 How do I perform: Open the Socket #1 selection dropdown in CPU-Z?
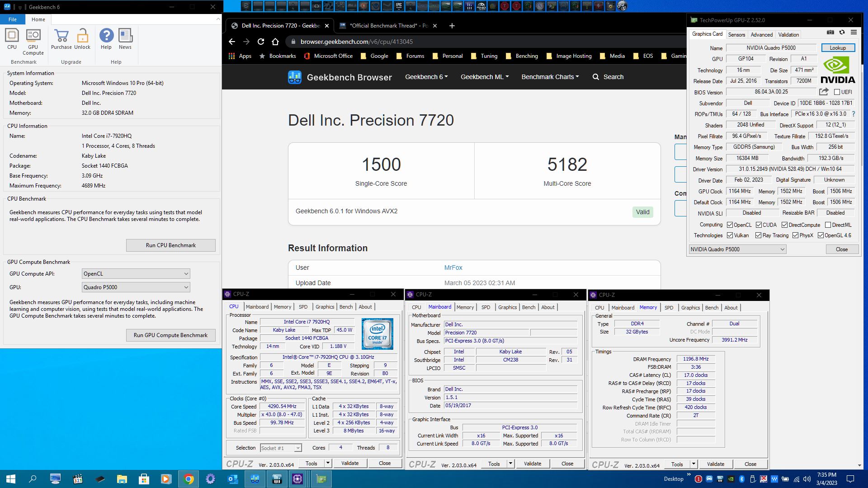coord(281,448)
